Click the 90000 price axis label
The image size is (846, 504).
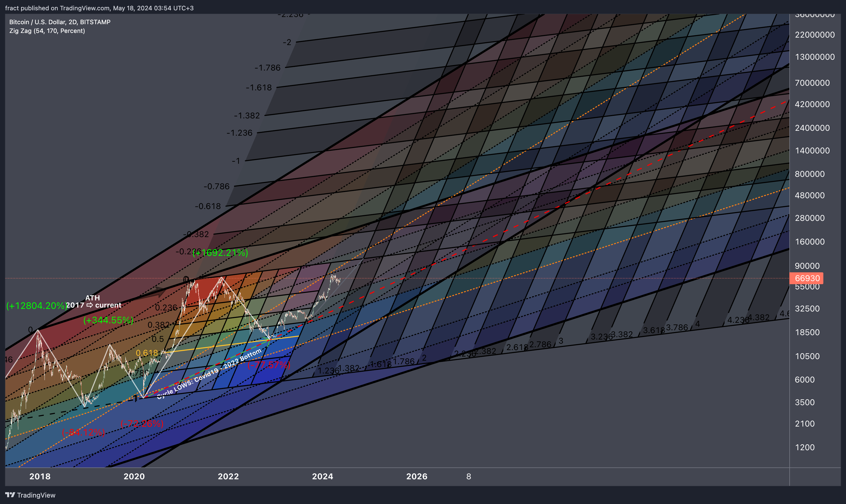tap(807, 266)
